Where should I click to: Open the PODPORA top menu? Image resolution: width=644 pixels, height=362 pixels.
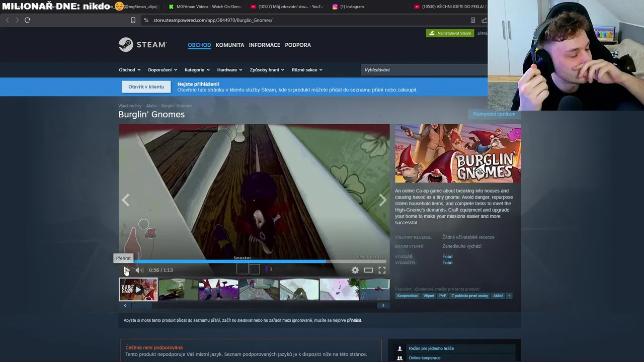(x=298, y=45)
